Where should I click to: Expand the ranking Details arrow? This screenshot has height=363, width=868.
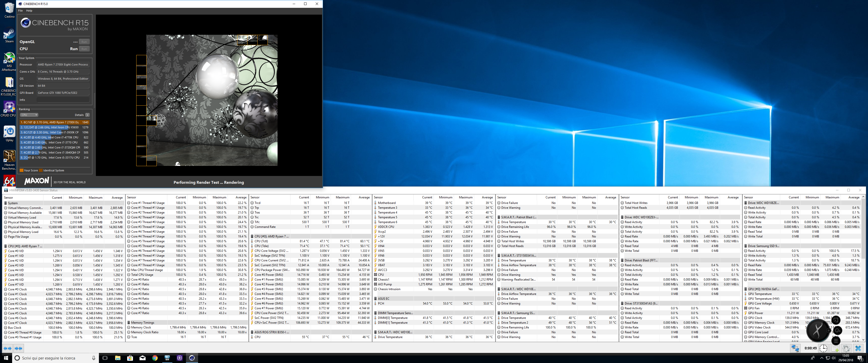(x=88, y=115)
